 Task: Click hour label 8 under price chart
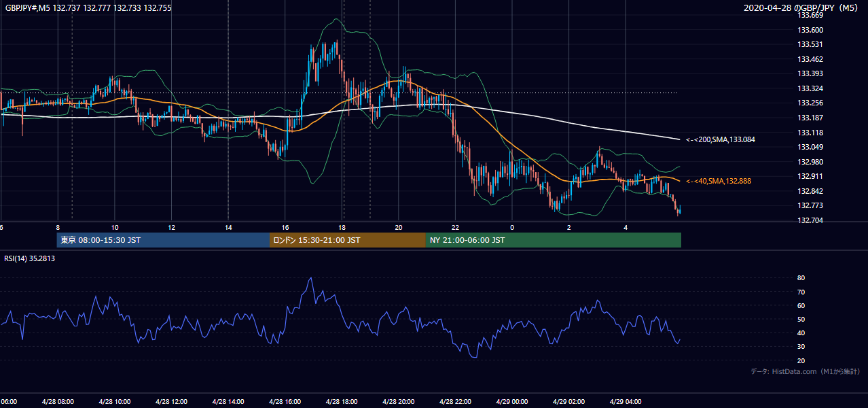pyautogui.click(x=58, y=227)
